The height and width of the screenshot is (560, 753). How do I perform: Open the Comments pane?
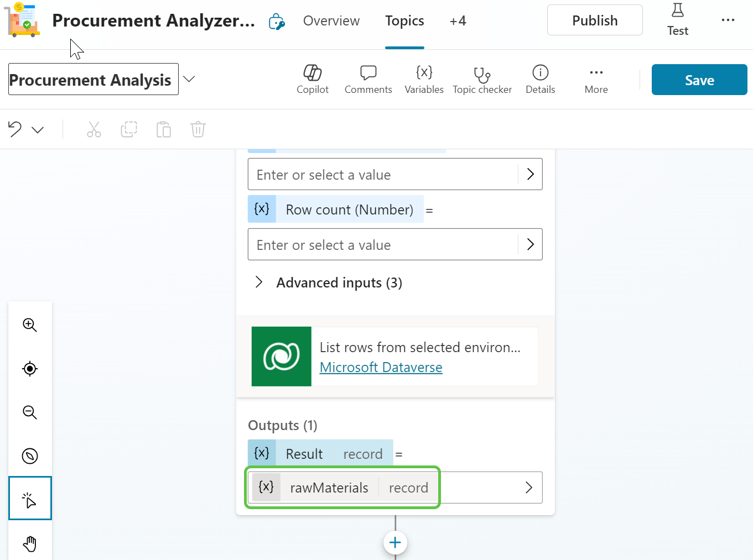pyautogui.click(x=368, y=79)
